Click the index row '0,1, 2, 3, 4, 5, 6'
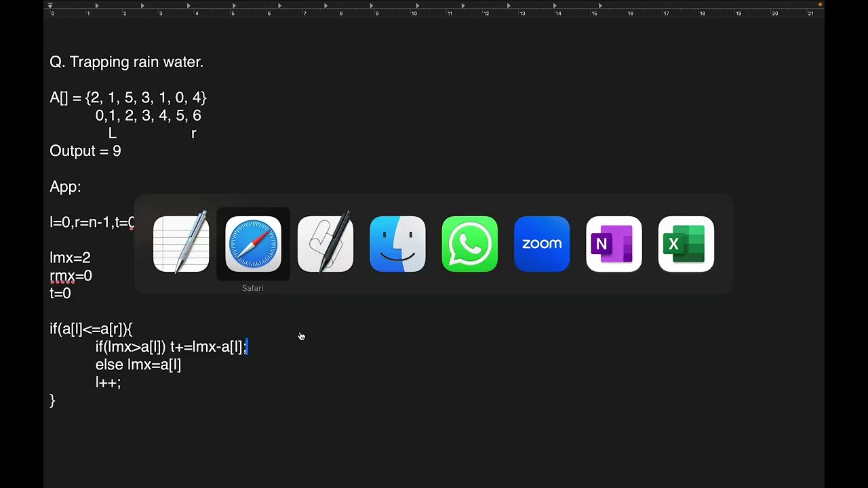The height and width of the screenshot is (488, 868). click(x=149, y=115)
